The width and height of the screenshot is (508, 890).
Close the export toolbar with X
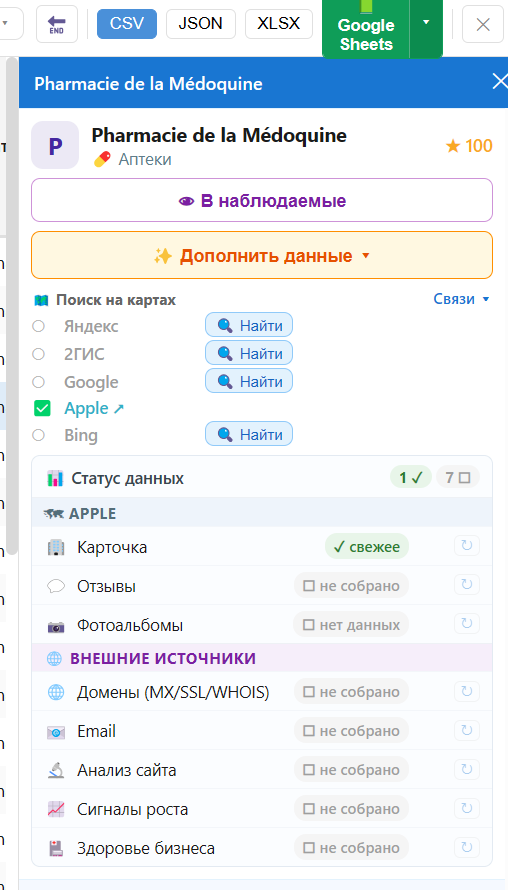point(483,24)
